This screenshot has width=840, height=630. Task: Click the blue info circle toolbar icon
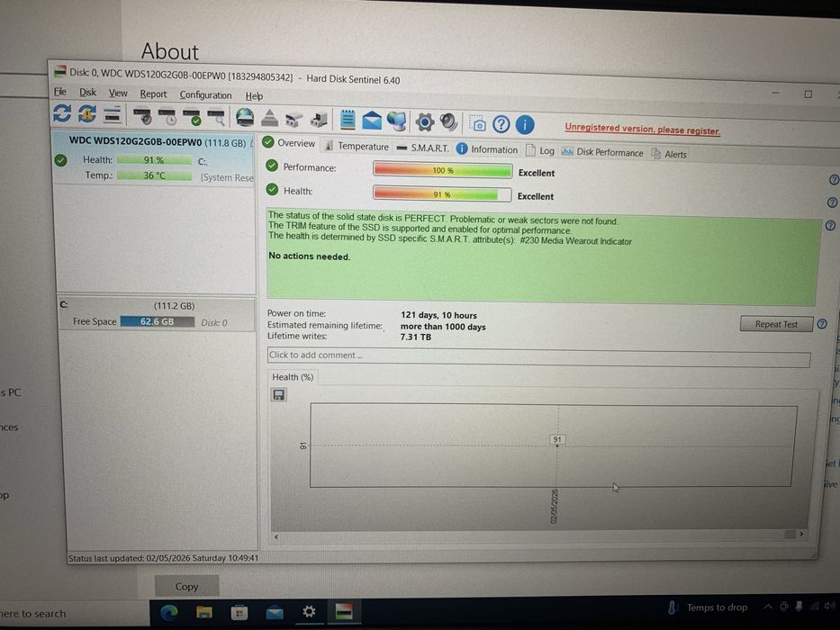click(525, 125)
